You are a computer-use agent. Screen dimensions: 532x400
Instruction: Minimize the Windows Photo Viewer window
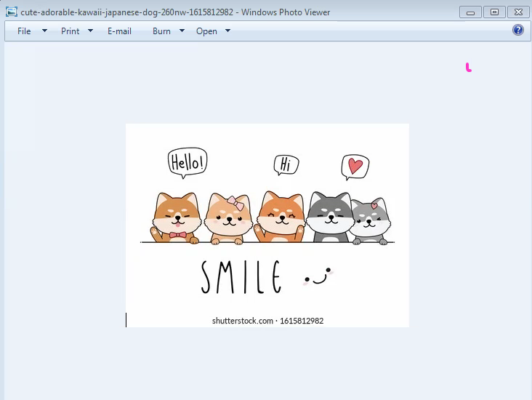(x=471, y=12)
